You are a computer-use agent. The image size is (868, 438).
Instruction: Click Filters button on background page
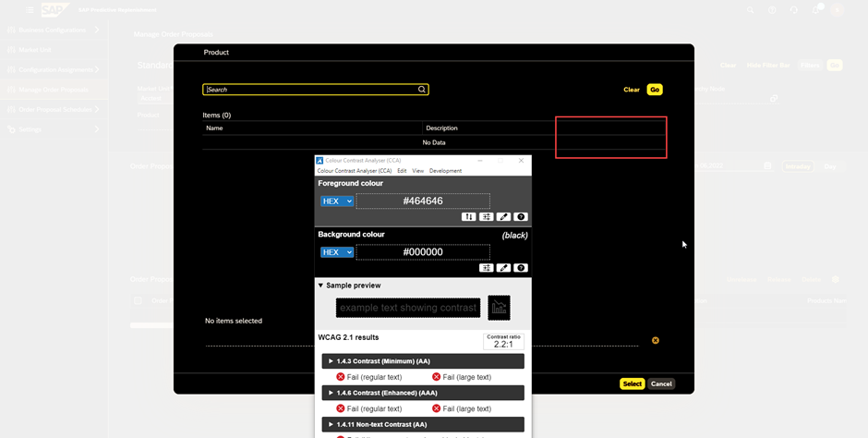coord(810,66)
